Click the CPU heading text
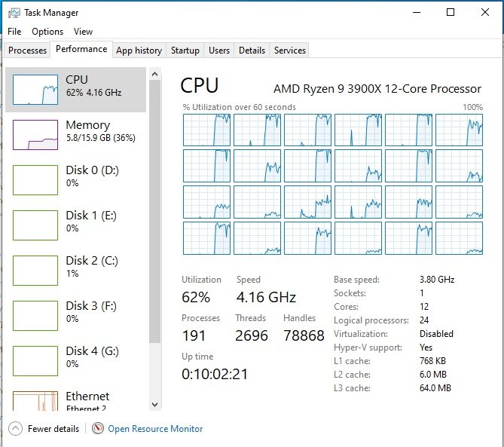Viewport: 504px width, 447px height. [200, 85]
